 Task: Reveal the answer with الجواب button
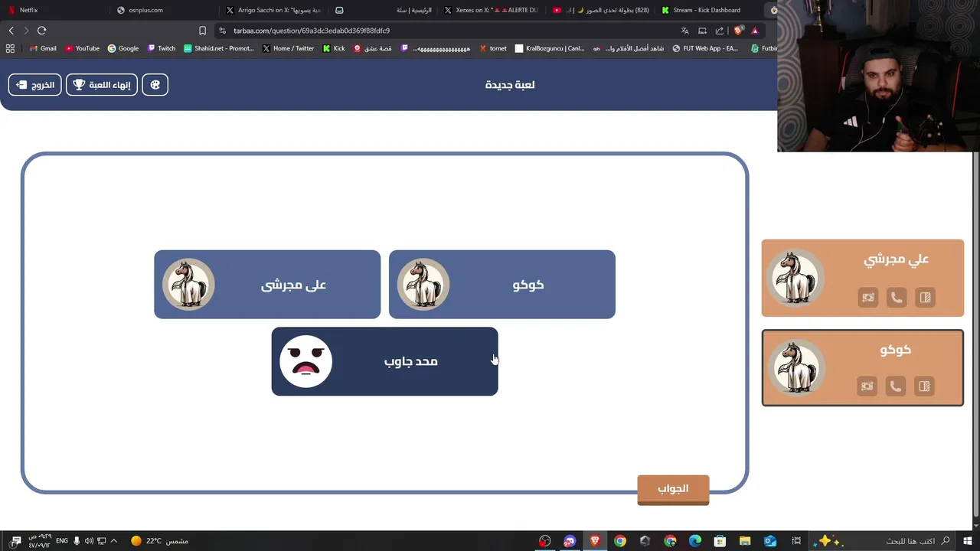[673, 489]
